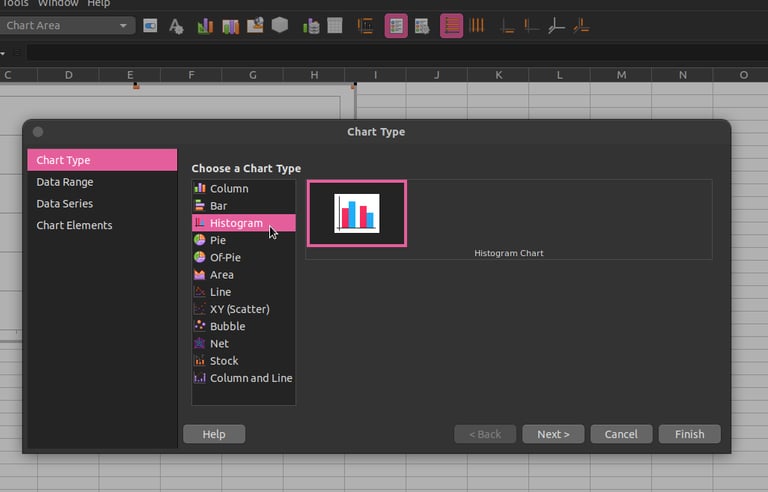Click the Help button in dialog
Screen dimensions: 768x492
click(214, 434)
